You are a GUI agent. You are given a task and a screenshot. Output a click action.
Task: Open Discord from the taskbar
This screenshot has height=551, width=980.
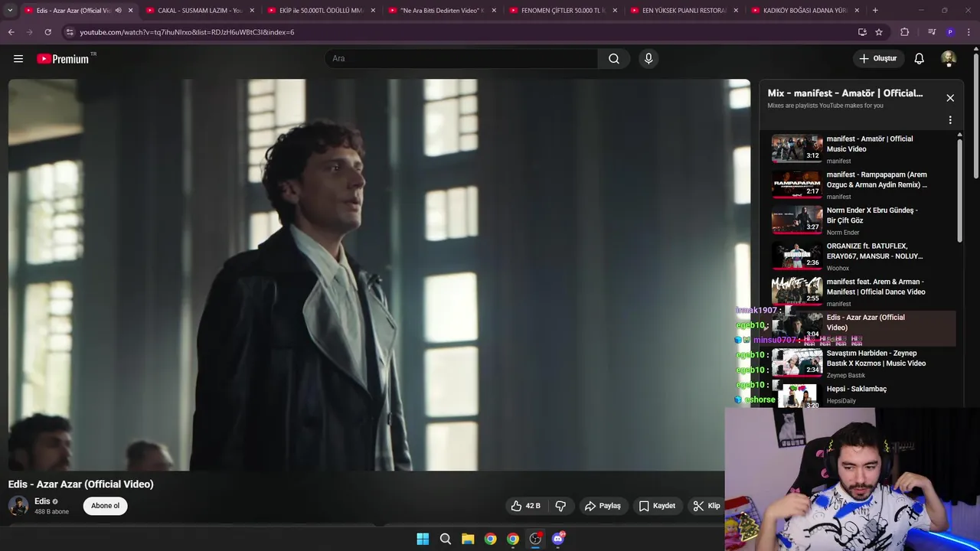pyautogui.click(x=558, y=539)
